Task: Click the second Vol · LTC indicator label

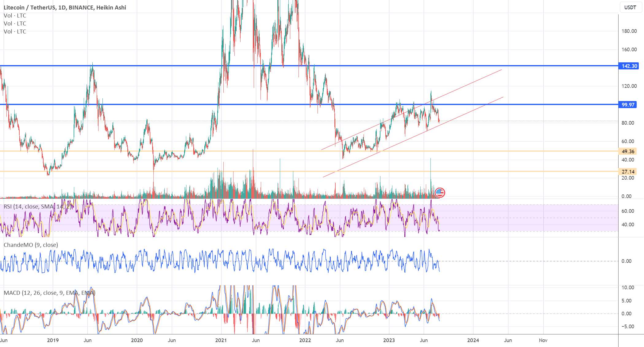Action: (x=15, y=24)
